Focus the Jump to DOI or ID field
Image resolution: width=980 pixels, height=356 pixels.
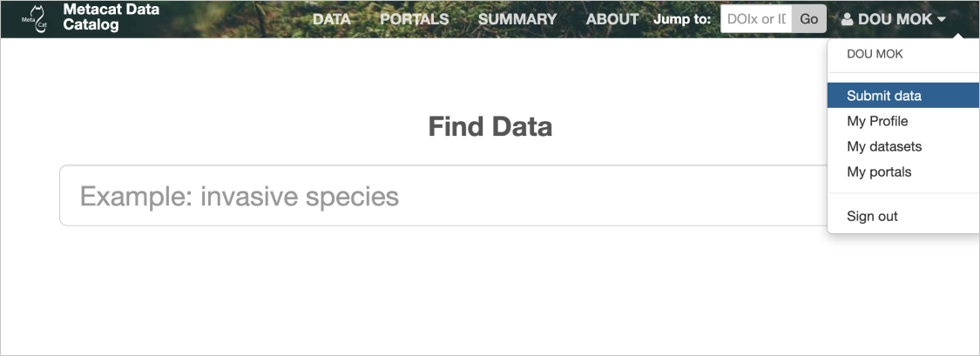(756, 19)
